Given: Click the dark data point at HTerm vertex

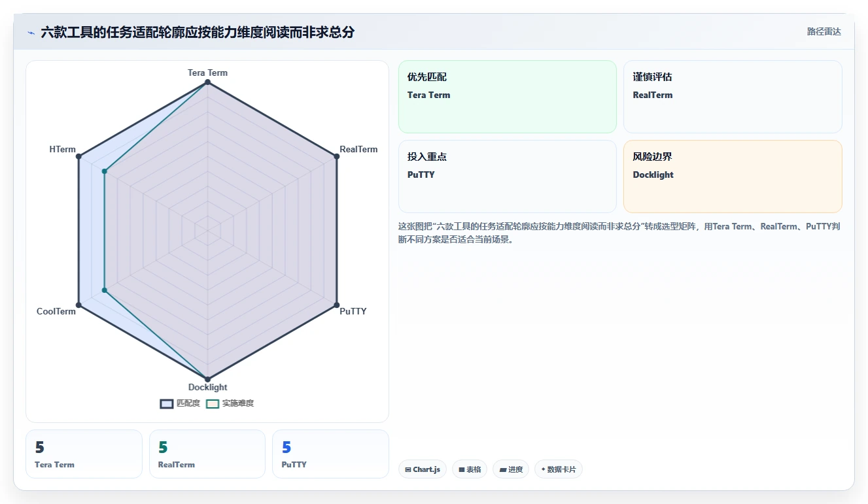Looking at the screenshot, I should coord(78,156).
